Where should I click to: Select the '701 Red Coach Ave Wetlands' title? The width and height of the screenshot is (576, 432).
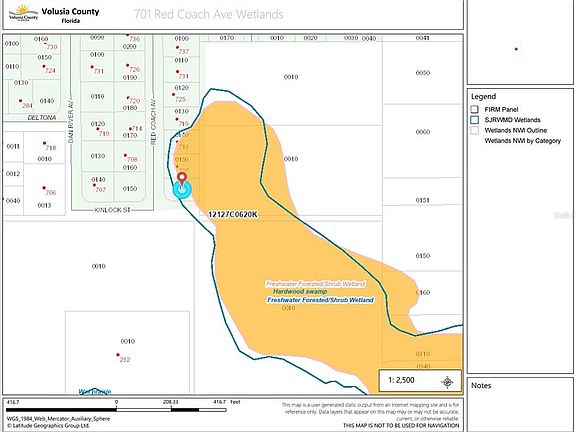point(209,14)
